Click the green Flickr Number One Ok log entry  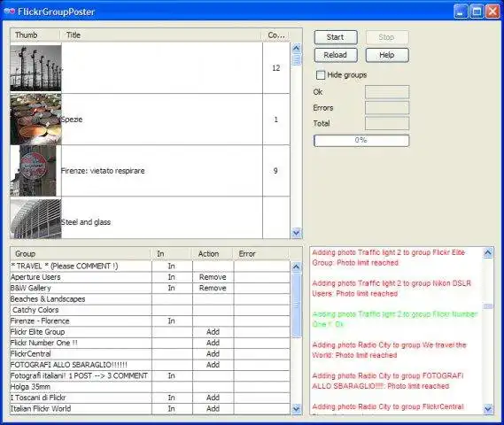(x=395, y=319)
